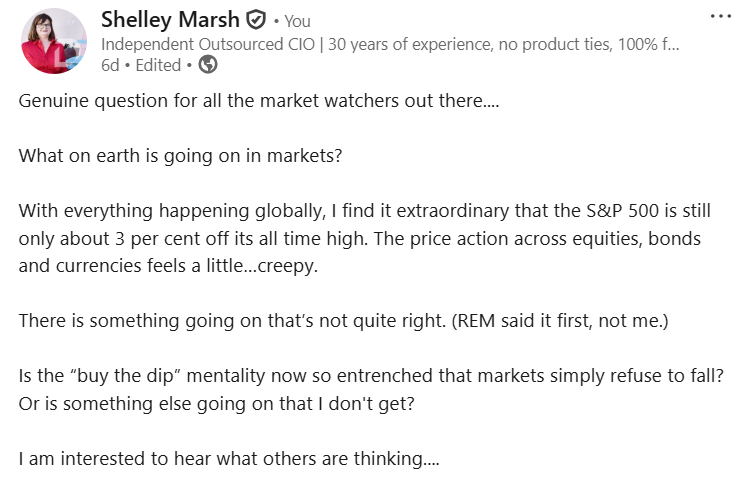Click the verified badge beside Shelley Marsh
This screenshot has width=742, height=478.
[256, 20]
